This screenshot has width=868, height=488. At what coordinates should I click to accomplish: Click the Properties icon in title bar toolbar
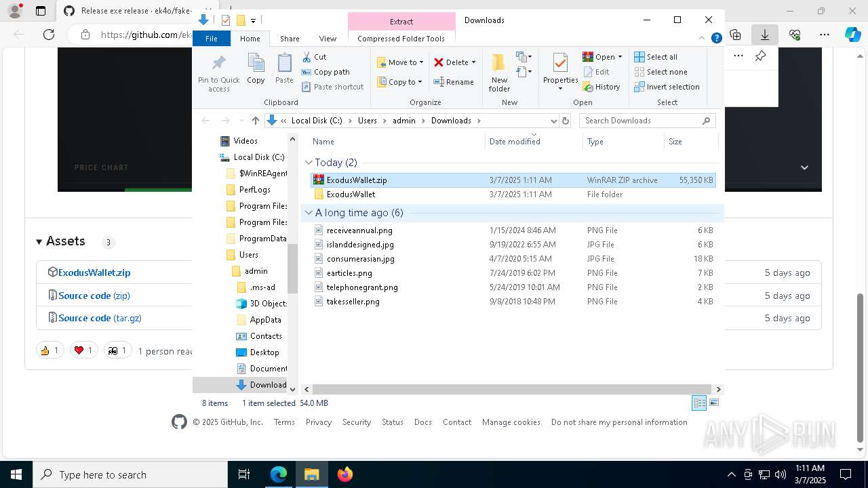226,20
